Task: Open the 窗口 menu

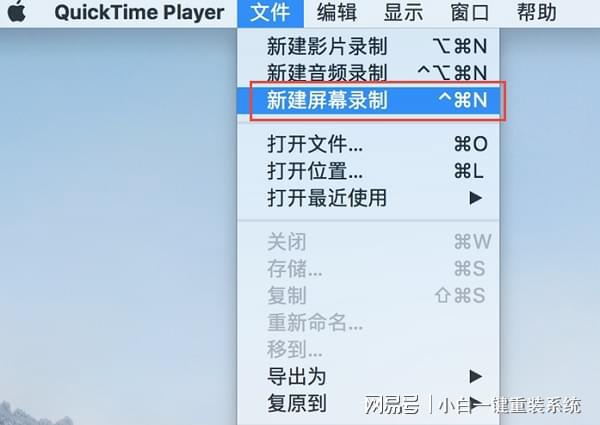Action: click(x=470, y=13)
